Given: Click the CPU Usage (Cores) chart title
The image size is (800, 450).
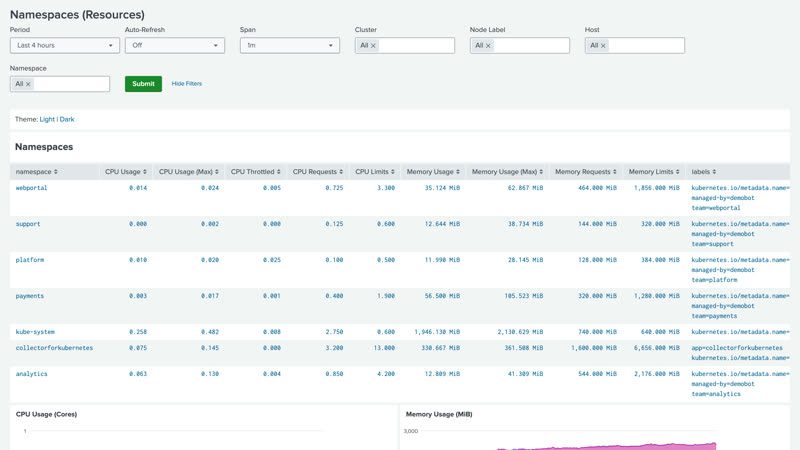Looking at the screenshot, I should click(46, 414).
